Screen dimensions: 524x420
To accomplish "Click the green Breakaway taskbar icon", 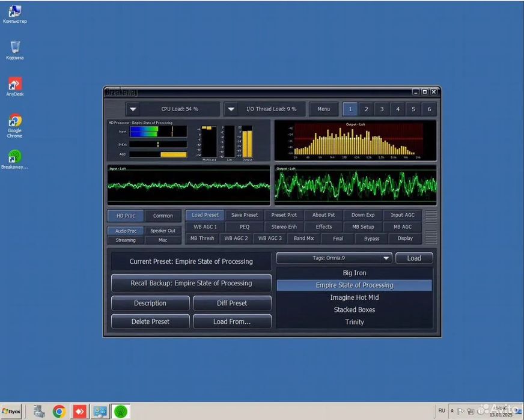I will 121,412.
